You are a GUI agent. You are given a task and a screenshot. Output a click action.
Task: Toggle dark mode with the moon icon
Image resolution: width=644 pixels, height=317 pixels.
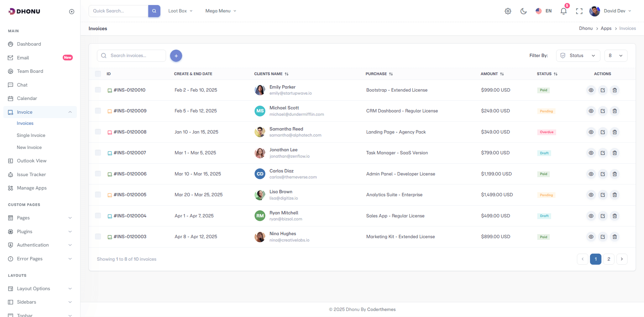(523, 11)
